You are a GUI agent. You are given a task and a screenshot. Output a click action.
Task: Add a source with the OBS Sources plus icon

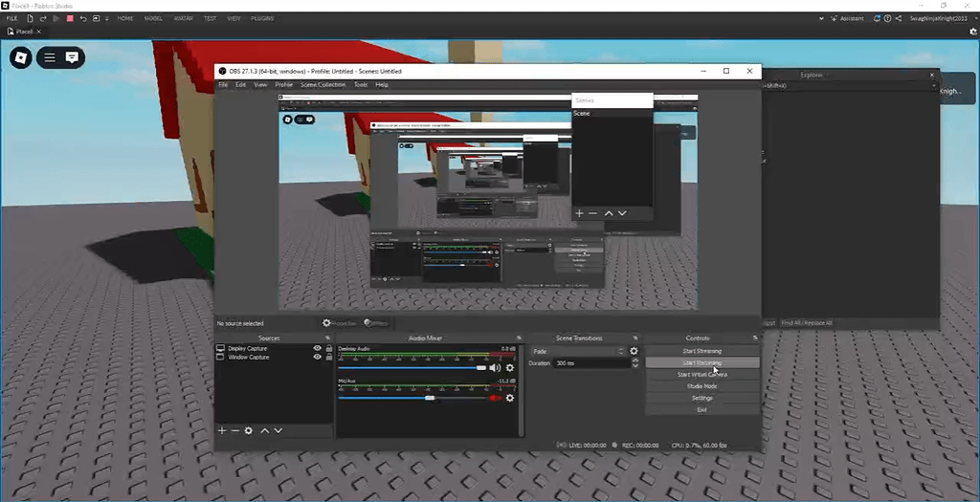222,431
